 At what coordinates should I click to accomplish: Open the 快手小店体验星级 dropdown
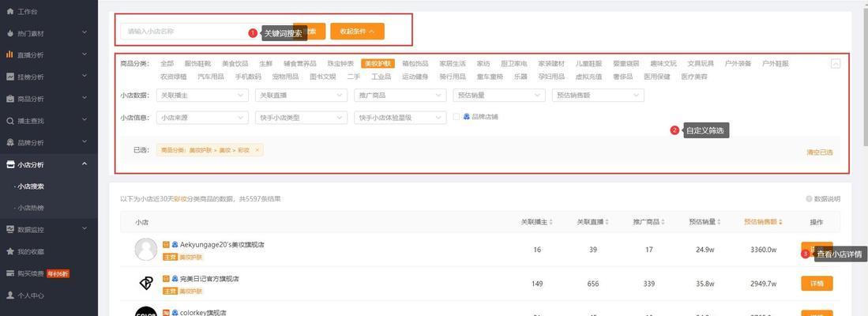pyautogui.click(x=400, y=118)
